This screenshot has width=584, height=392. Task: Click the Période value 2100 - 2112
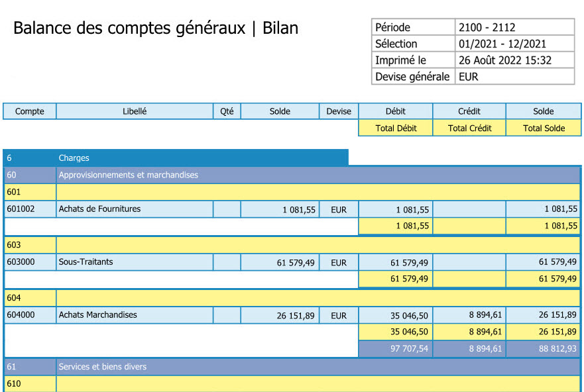(x=487, y=27)
